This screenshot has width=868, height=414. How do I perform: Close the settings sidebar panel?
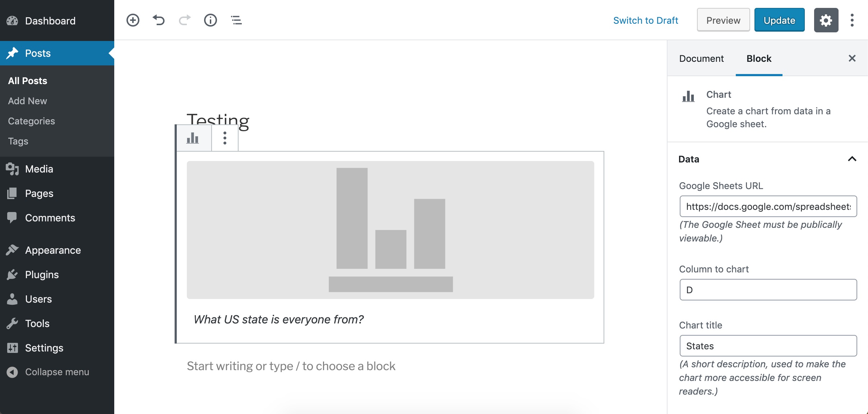click(852, 58)
